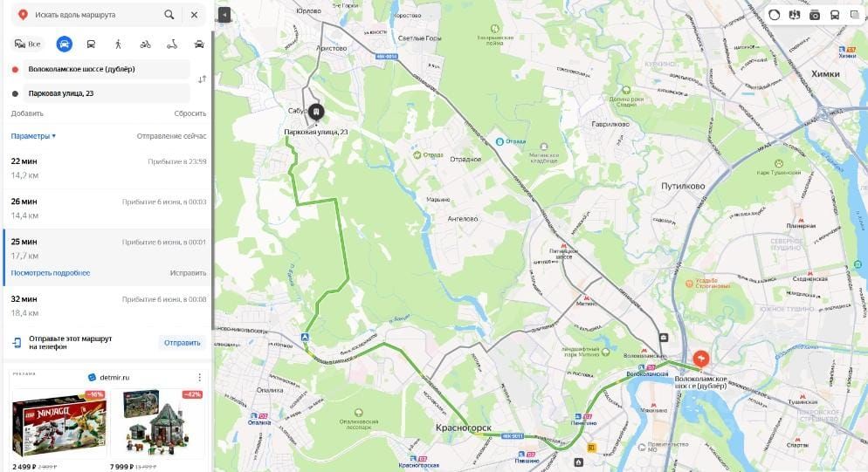
Task: Open the Ninjago Lego ad thumbnail
Action: coord(59,423)
